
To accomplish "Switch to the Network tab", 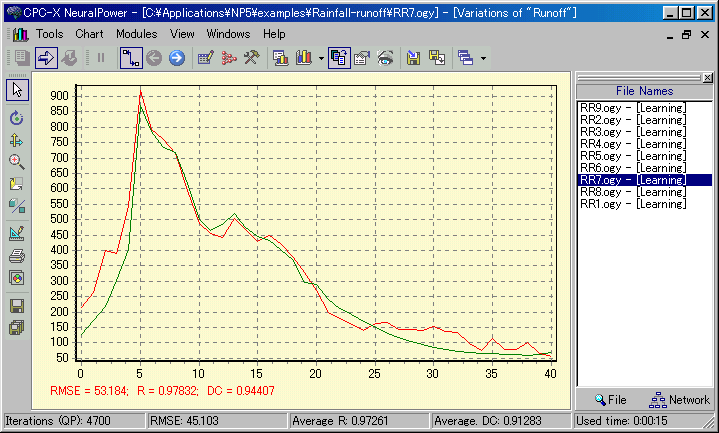I will pos(680,400).
